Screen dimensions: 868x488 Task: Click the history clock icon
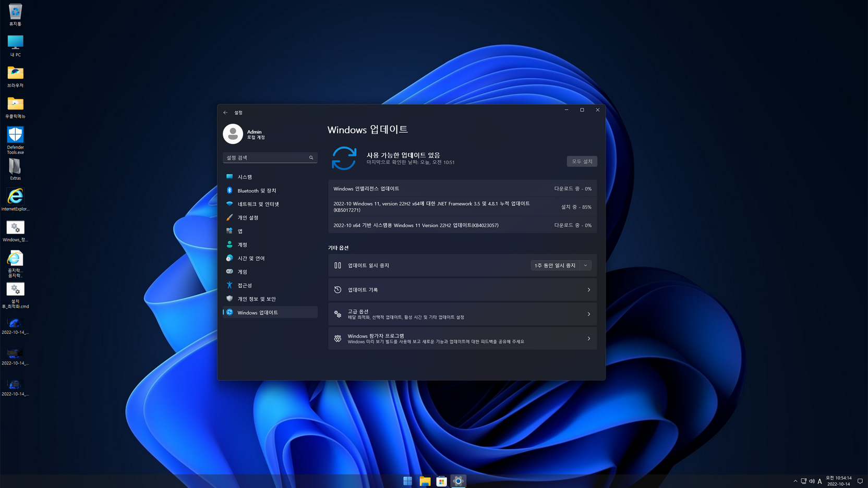click(x=337, y=290)
